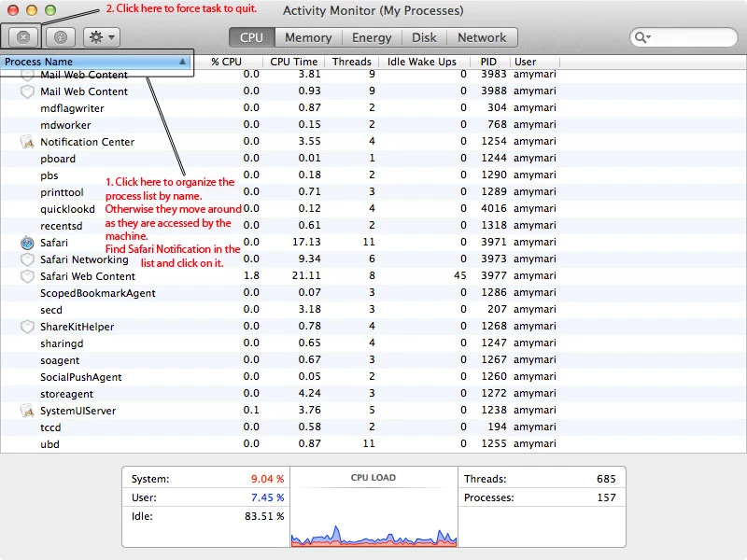Click the search field
747x560 pixels.
click(x=684, y=37)
